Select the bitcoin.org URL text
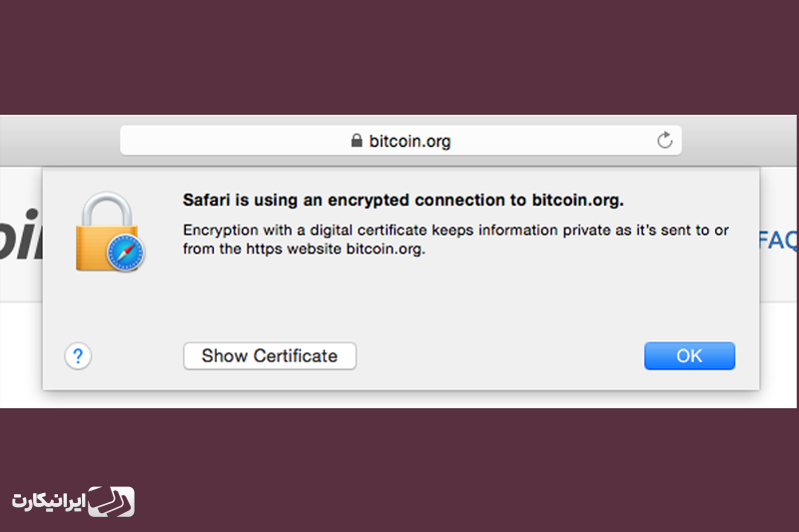The image size is (799, 532). point(409,141)
